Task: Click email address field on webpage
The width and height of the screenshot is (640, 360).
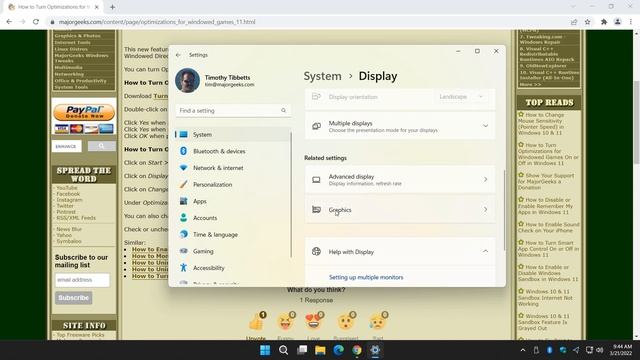Action: pos(82,280)
